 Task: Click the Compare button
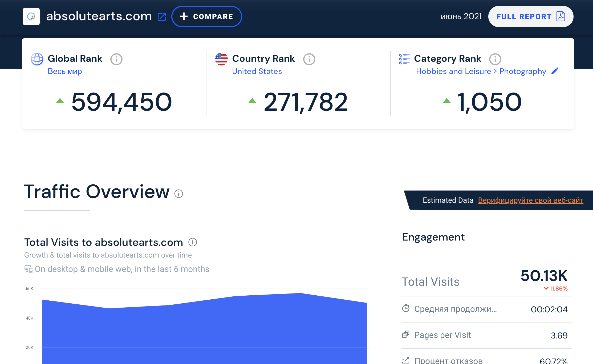point(207,16)
